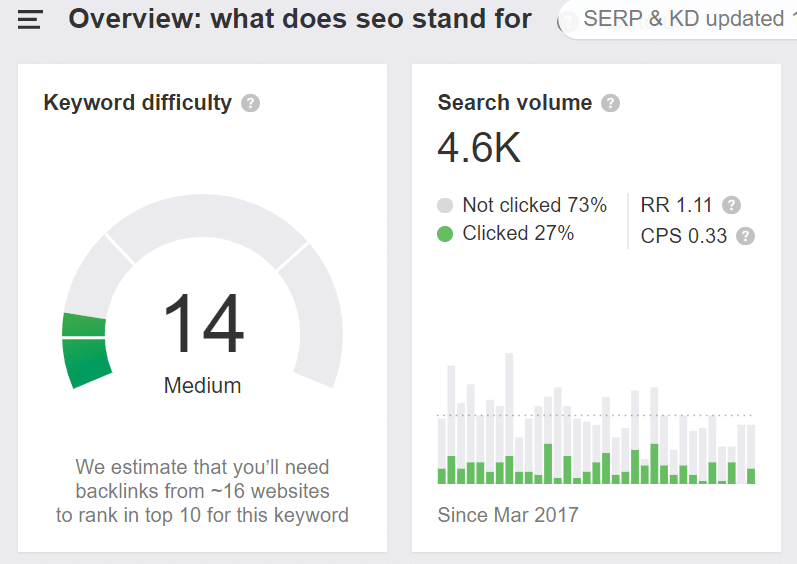Viewport: 797px width, 564px height.
Task: Click the Since Mar 2017 label
Action: [508, 515]
